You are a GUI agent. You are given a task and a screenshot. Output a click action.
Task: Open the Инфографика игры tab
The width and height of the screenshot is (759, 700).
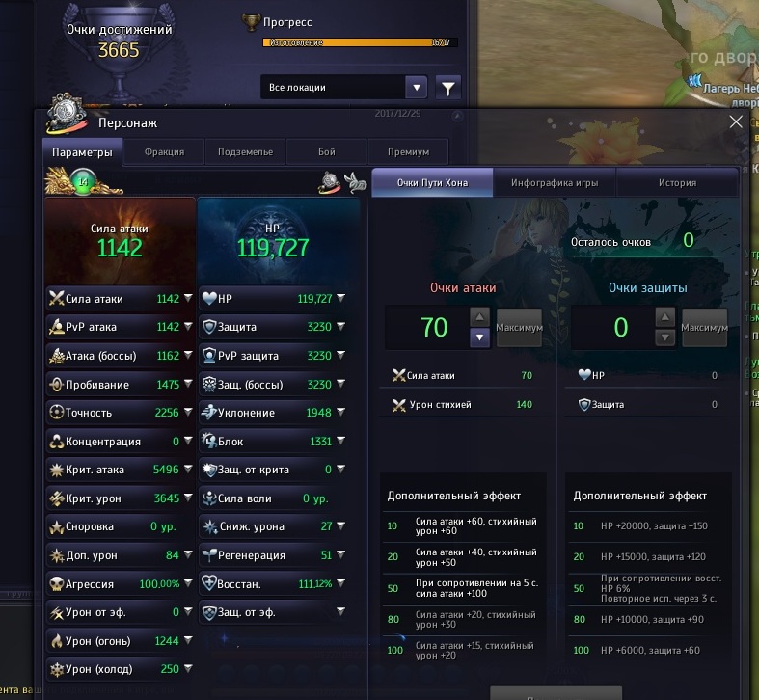coord(555,182)
